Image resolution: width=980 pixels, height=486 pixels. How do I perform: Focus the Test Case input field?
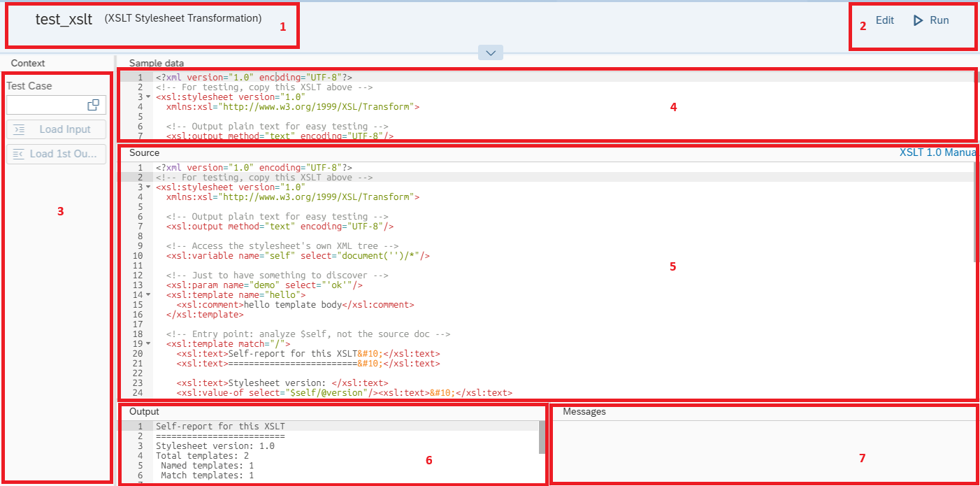point(45,105)
